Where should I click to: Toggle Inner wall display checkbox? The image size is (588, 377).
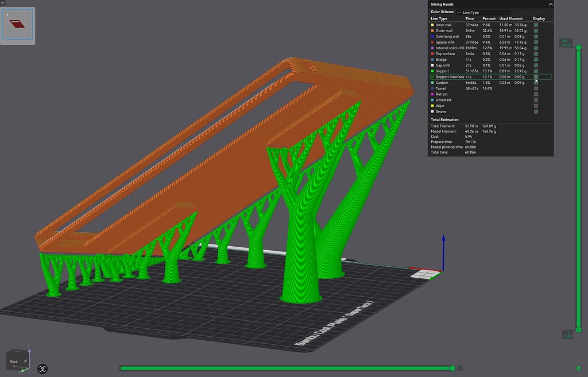coord(536,25)
